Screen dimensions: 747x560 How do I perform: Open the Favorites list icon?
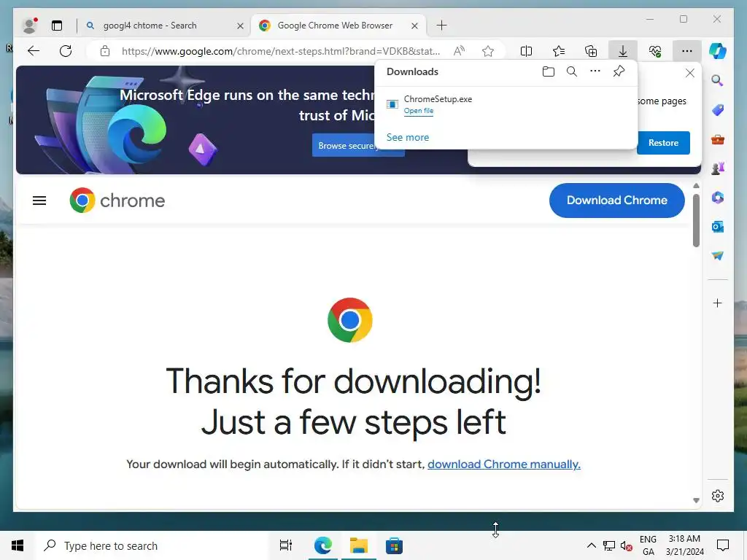click(x=558, y=51)
